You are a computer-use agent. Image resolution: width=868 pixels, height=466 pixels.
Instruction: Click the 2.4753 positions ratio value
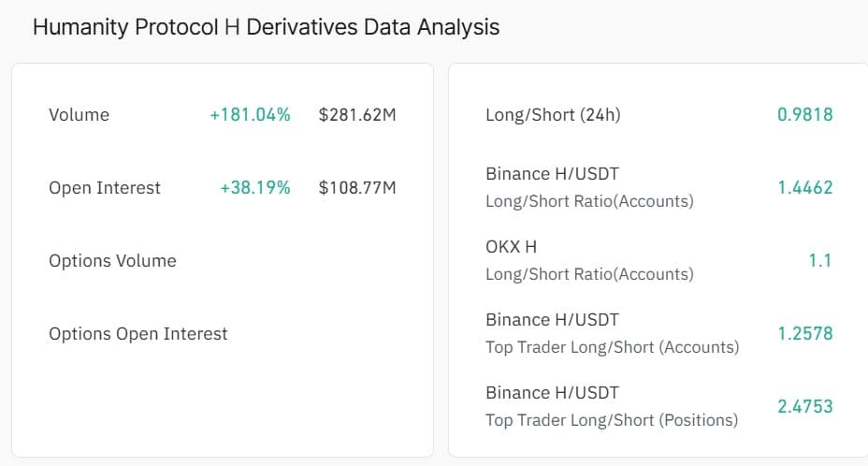805,407
